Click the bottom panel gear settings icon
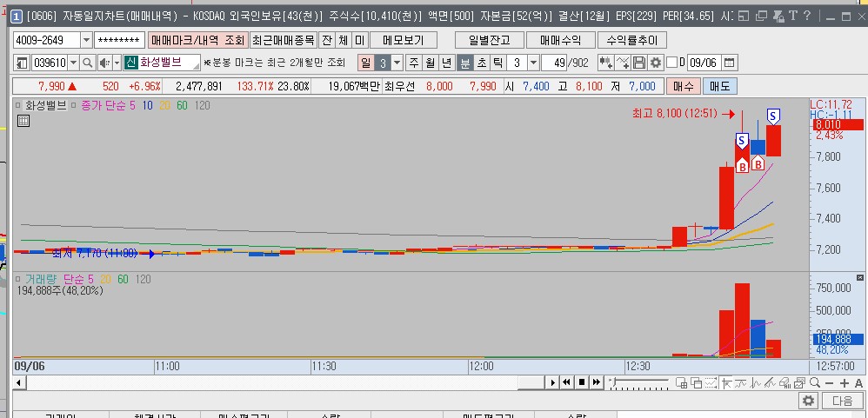This screenshot has width=868, height=418. coord(808,401)
